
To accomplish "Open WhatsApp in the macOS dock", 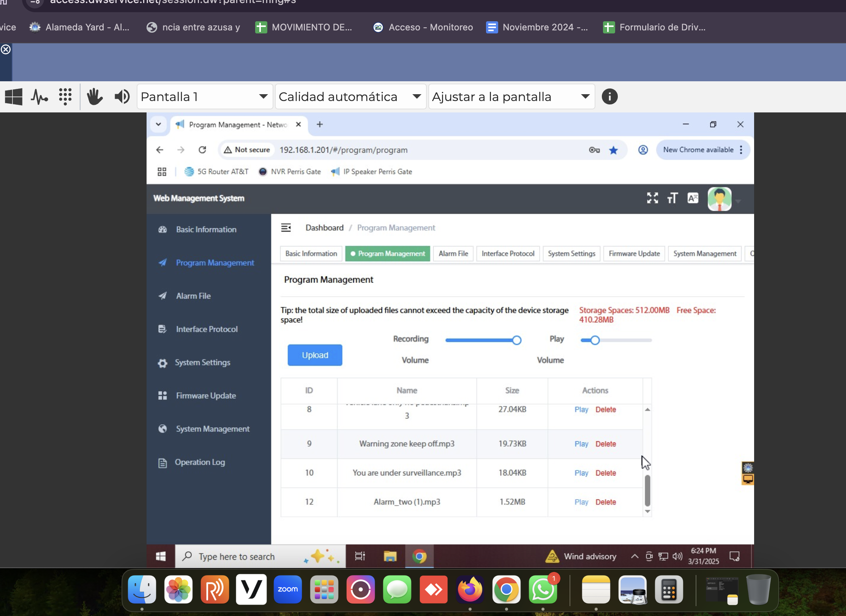I will (543, 590).
